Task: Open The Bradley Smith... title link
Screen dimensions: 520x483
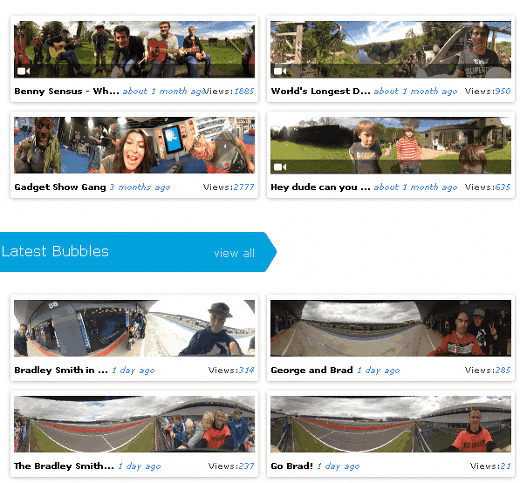Action: 64,466
